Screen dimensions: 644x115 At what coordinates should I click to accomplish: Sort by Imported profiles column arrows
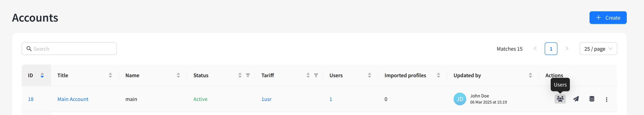(x=439, y=75)
